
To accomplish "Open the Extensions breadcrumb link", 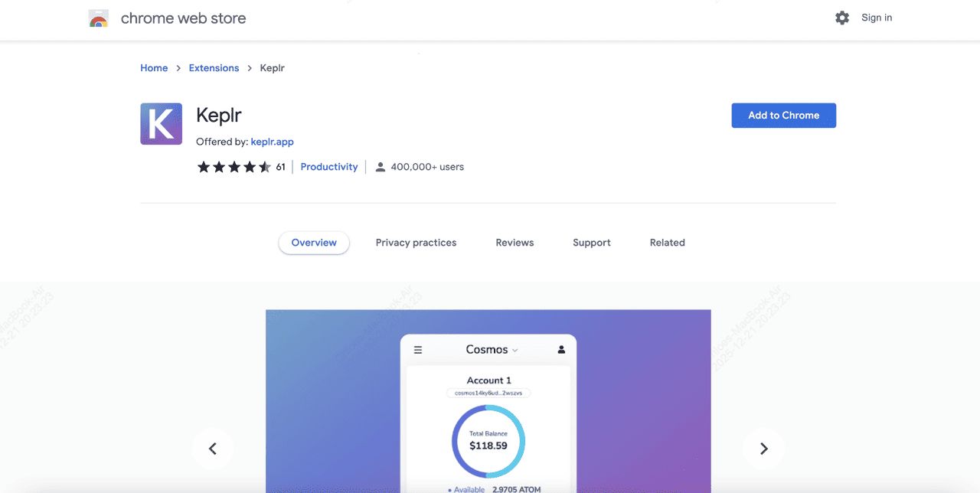I will click(214, 67).
